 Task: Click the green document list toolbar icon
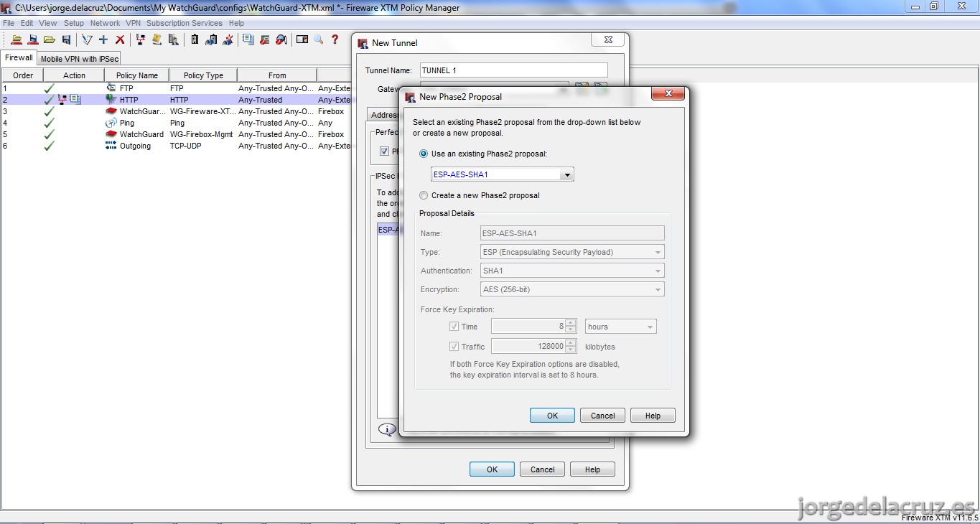pos(248,40)
